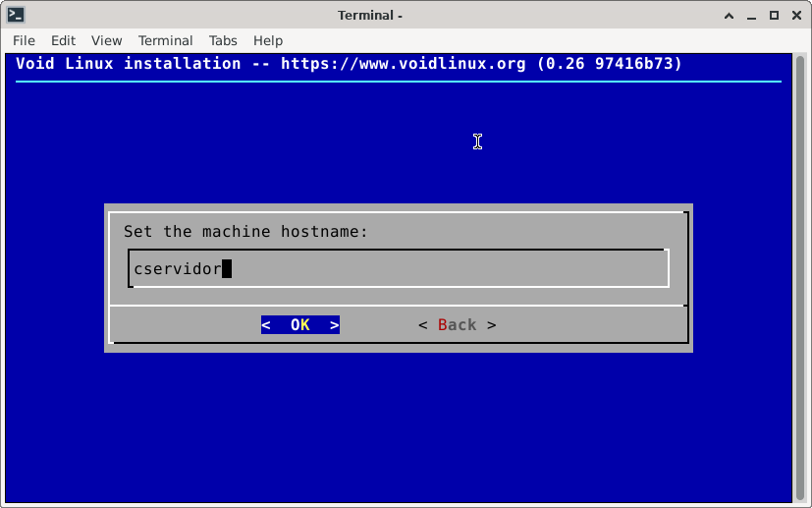Click the typed text "cservidor"
Screen dimensions: 812x508
178,268
